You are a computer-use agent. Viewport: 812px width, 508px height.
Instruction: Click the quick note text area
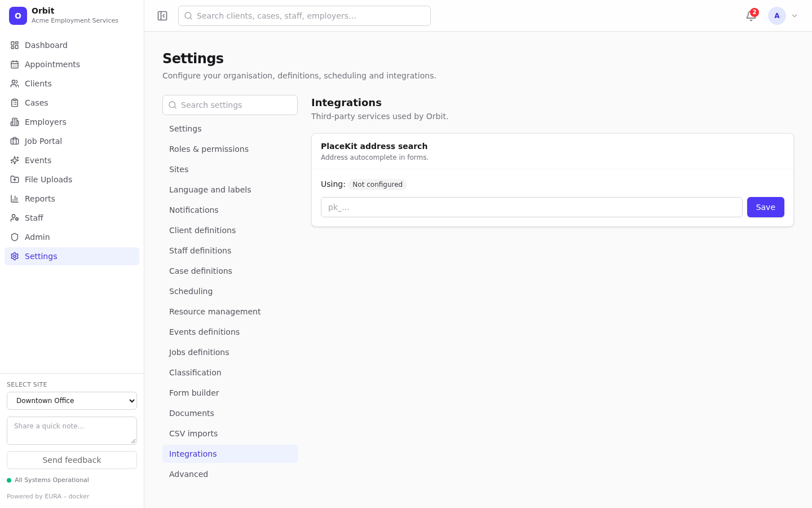tap(72, 431)
